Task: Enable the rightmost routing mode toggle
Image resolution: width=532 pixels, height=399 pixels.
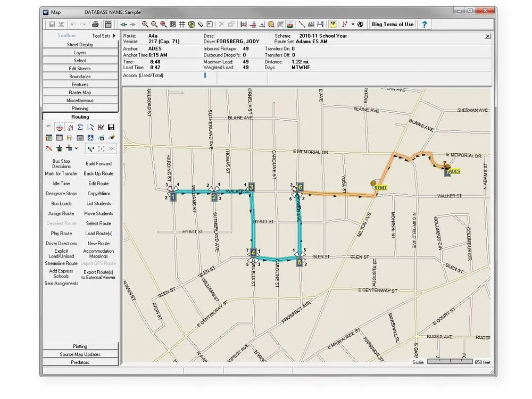Action: coord(113,148)
